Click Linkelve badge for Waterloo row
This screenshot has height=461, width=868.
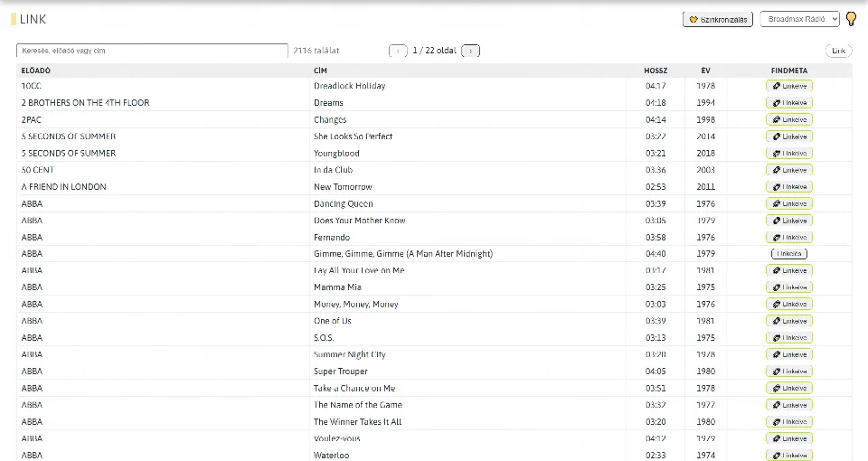tap(789, 455)
